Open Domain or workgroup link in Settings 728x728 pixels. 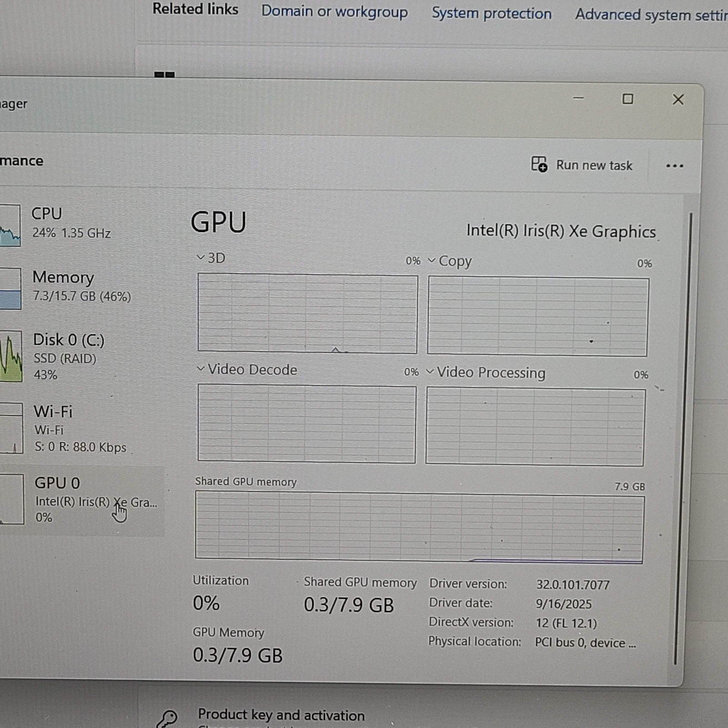tap(334, 11)
